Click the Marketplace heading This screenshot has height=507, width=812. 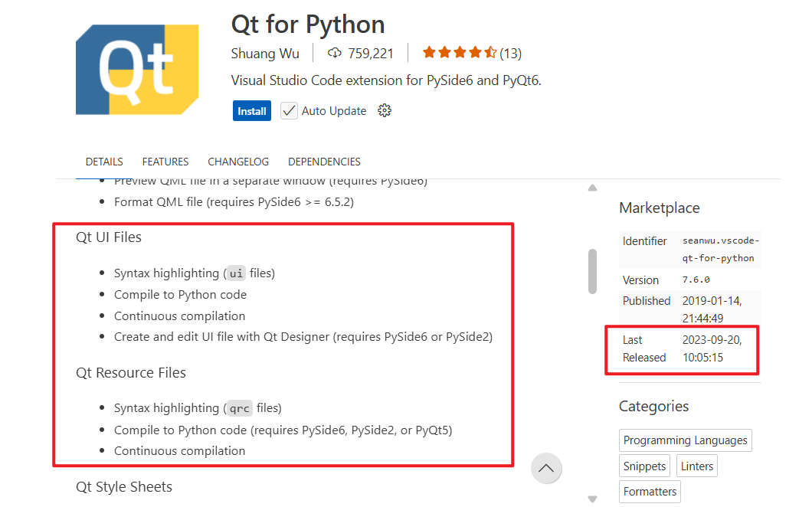click(x=660, y=208)
